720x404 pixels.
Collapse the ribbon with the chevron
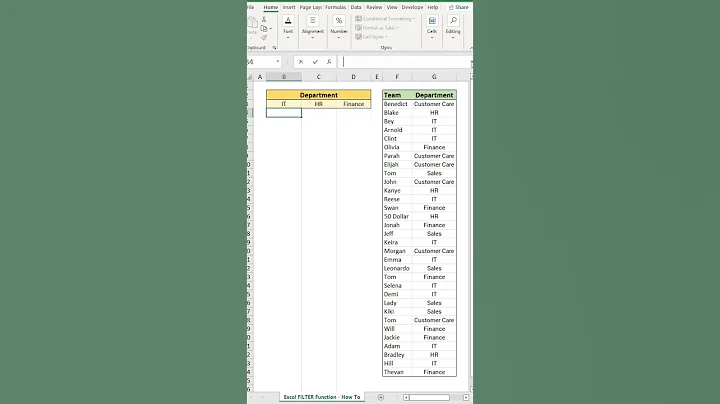[471, 48]
